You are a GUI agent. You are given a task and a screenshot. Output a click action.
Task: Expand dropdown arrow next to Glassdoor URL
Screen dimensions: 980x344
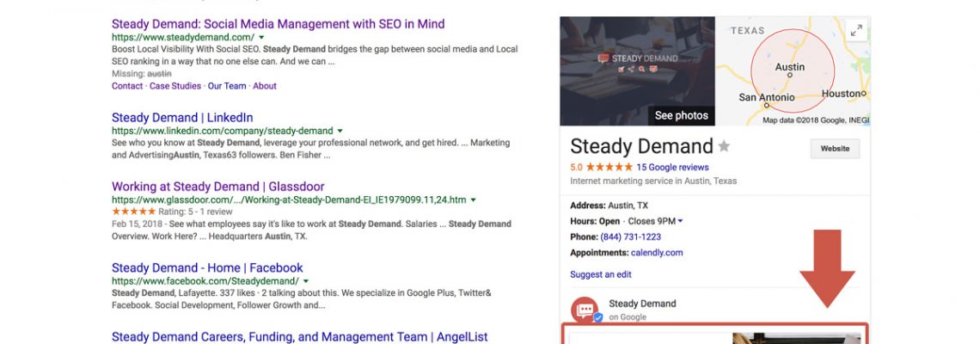point(473,200)
